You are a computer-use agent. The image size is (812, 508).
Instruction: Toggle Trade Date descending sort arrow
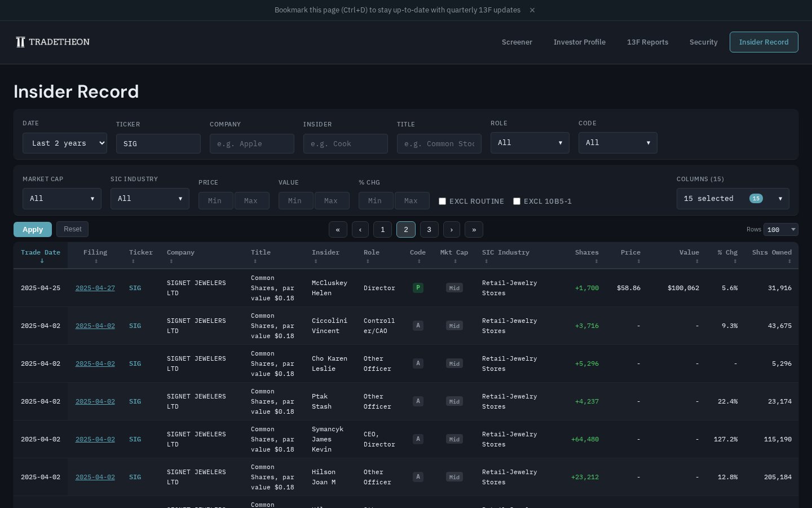point(42,261)
